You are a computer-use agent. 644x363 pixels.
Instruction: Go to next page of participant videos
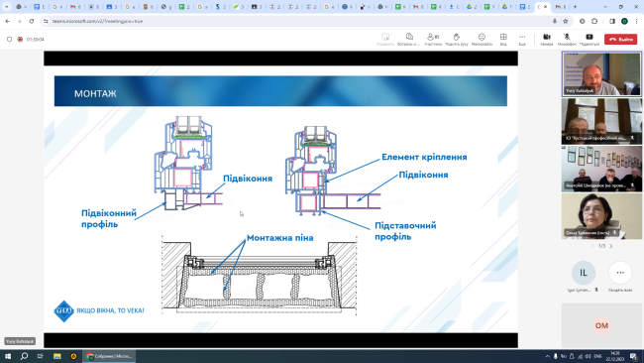(x=610, y=246)
